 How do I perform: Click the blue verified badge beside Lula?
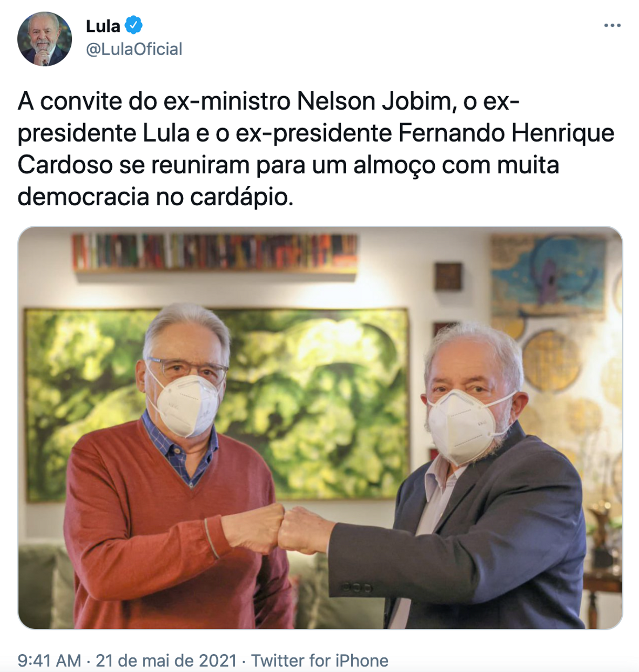coord(133,25)
